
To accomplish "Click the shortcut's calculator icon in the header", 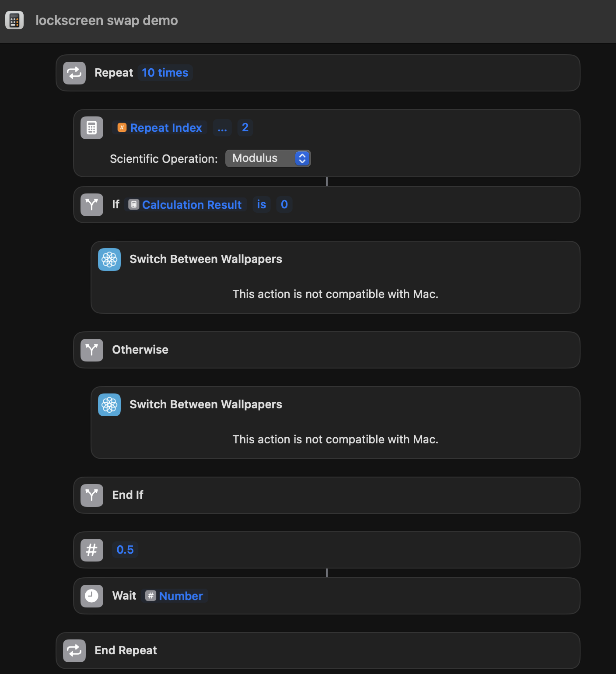I will tap(14, 20).
